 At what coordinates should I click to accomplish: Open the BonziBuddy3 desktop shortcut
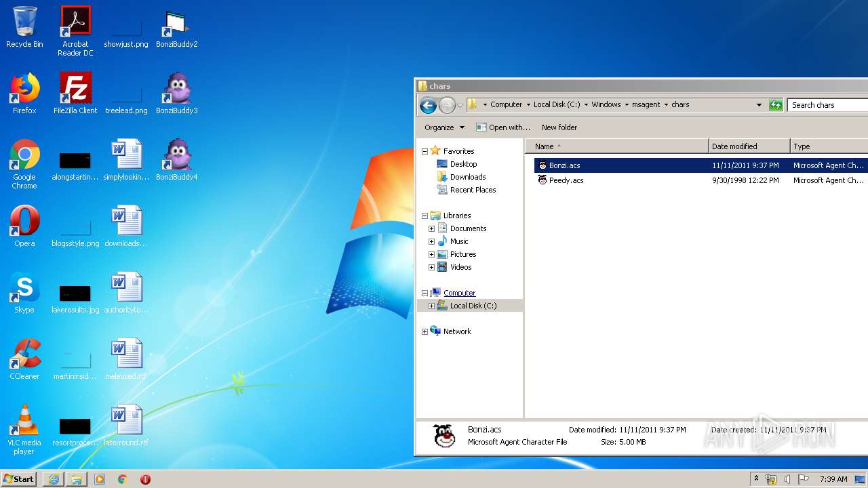click(176, 94)
